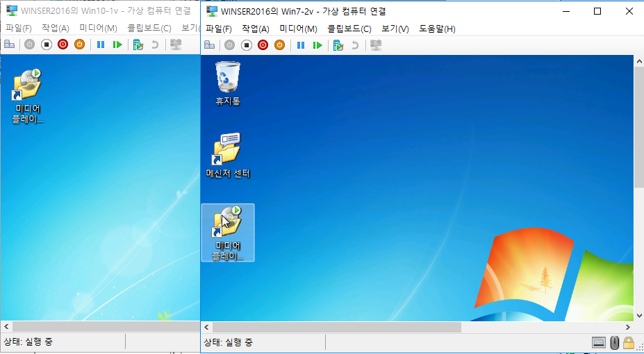Click '상태: 실행 중' text in Win10-1v status bar
This screenshot has width=644, height=354.
(x=28, y=341)
